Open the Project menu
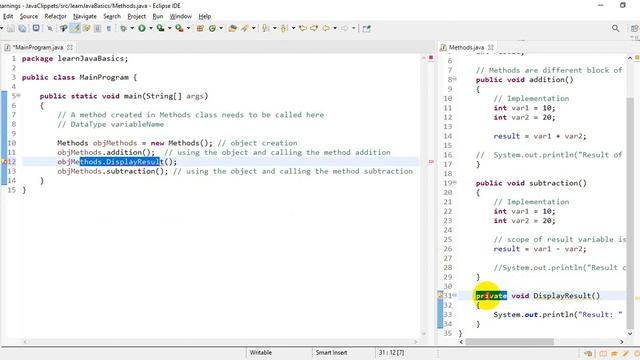640x360 pixels. tap(136, 16)
